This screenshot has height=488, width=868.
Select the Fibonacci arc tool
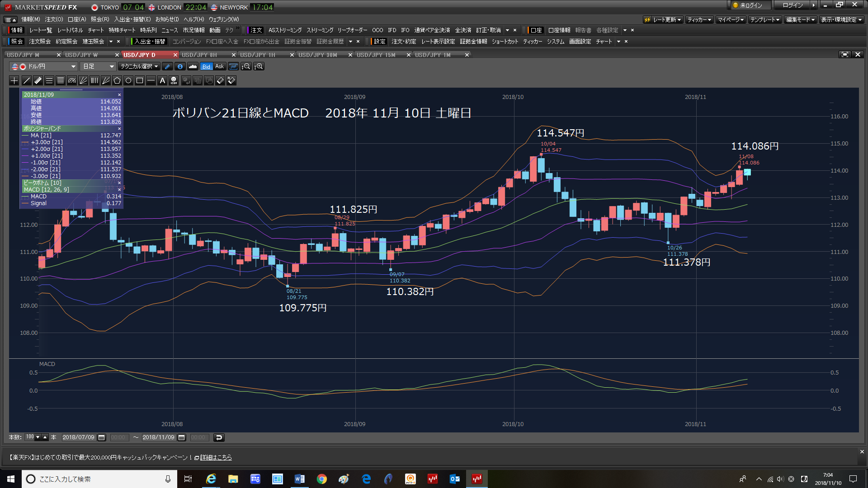[72, 80]
